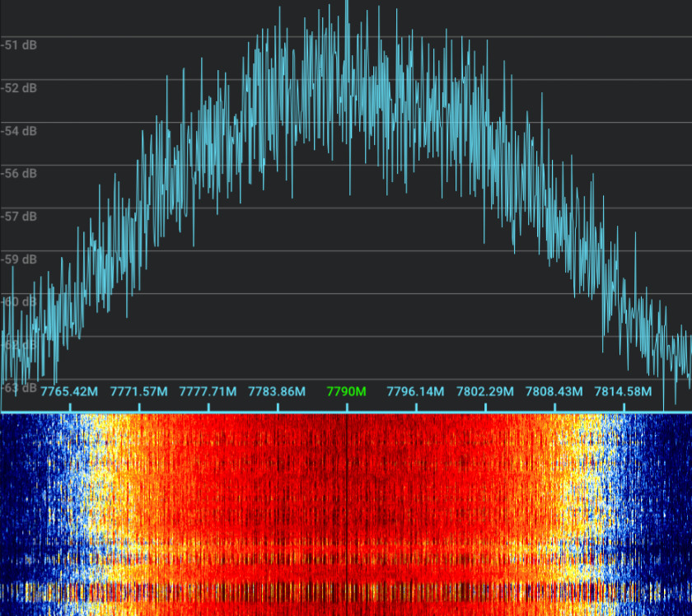692x616 pixels.
Task: Select the -54 dB level label
Action: pyautogui.click(x=19, y=131)
